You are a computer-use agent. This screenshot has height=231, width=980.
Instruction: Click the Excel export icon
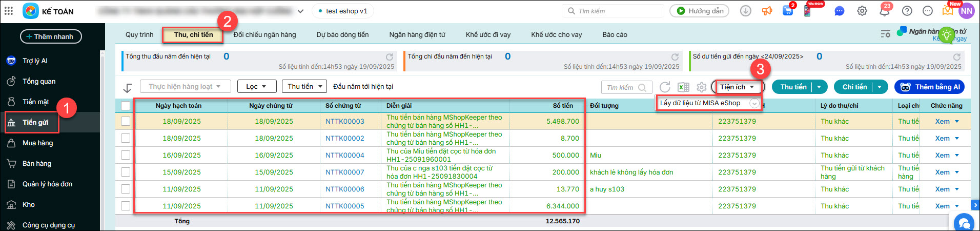click(x=683, y=87)
